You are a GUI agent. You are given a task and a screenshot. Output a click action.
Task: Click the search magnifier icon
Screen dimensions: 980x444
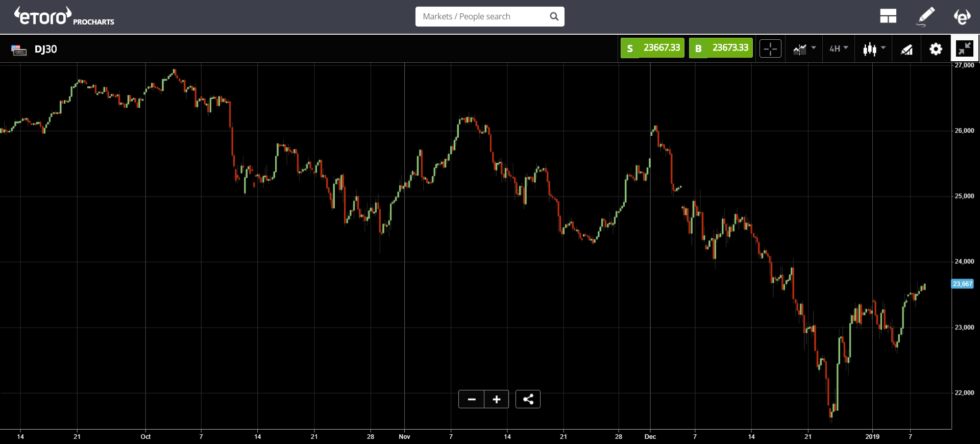[555, 17]
